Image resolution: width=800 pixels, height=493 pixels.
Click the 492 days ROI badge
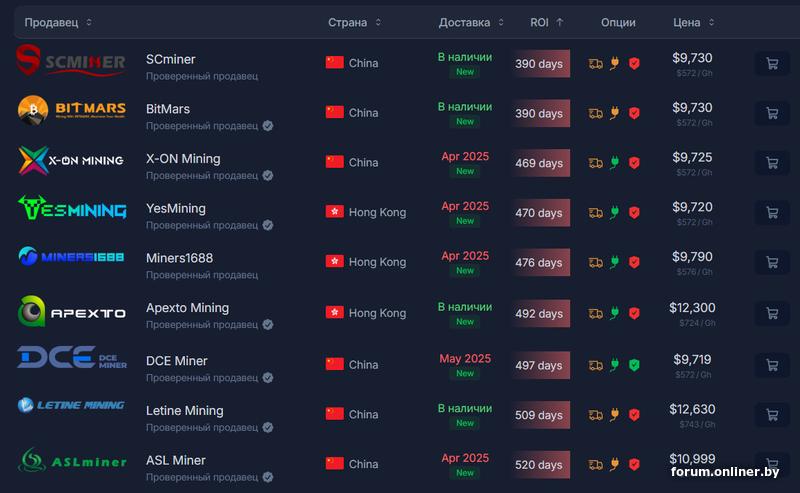[540, 313]
